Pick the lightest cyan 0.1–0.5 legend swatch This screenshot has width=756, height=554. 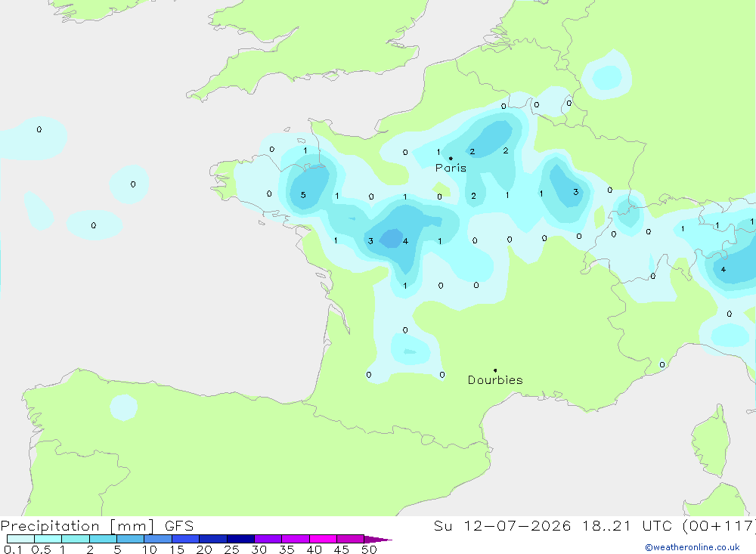(x=20, y=539)
